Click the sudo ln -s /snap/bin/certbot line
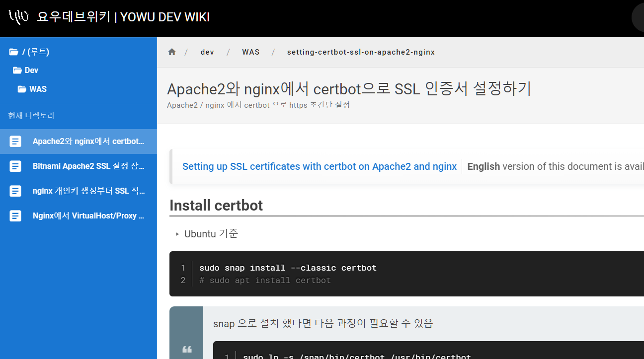 click(x=357, y=356)
